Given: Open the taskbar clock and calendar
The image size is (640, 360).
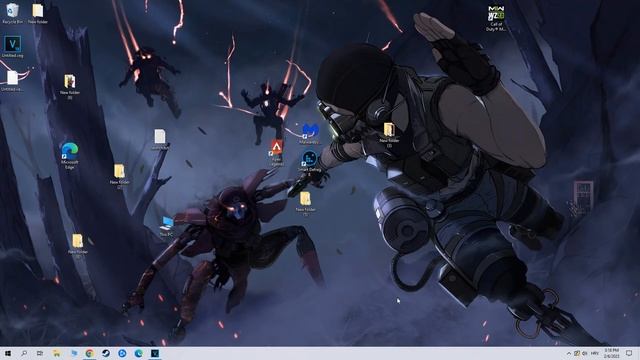Looking at the screenshot, I should tap(611, 353).
